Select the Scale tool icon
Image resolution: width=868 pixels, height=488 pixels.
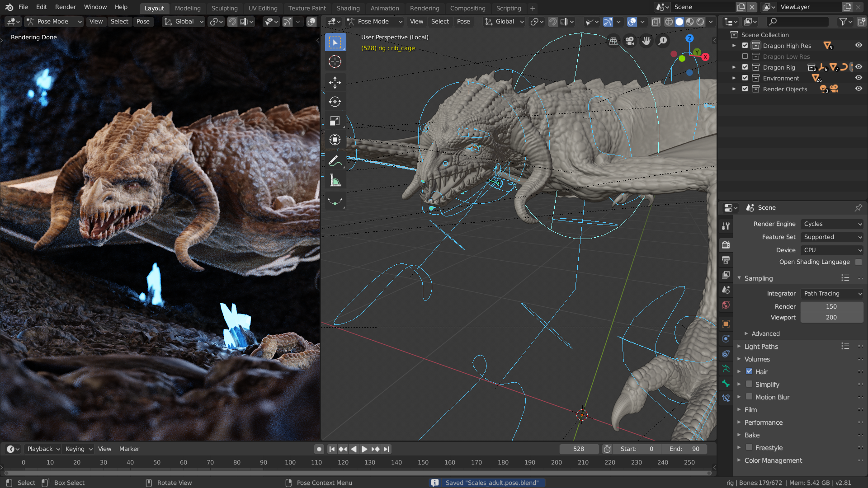(x=335, y=121)
